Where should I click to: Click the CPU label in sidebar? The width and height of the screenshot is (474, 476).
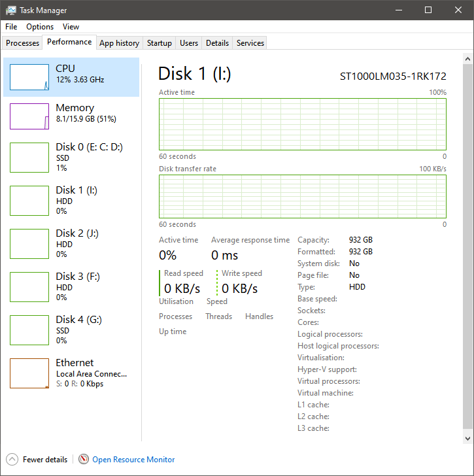(65, 69)
